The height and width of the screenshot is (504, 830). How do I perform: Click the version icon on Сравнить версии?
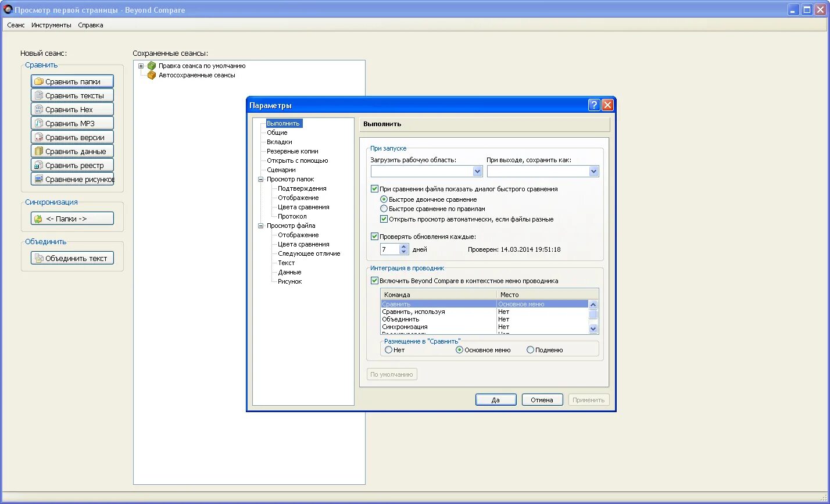pyautogui.click(x=39, y=137)
